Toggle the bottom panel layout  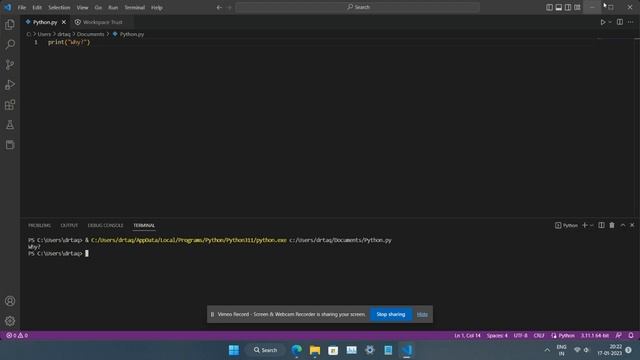pos(559,7)
